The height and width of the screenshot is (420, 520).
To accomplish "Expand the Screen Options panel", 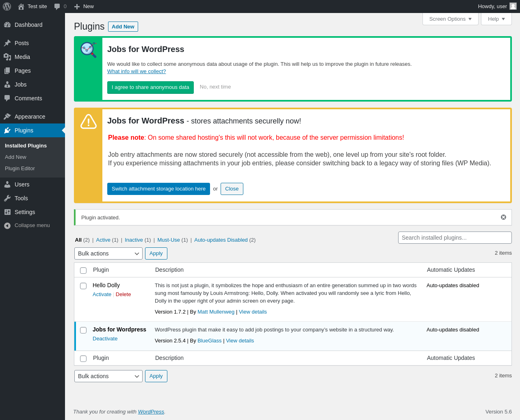I will 451,19.
